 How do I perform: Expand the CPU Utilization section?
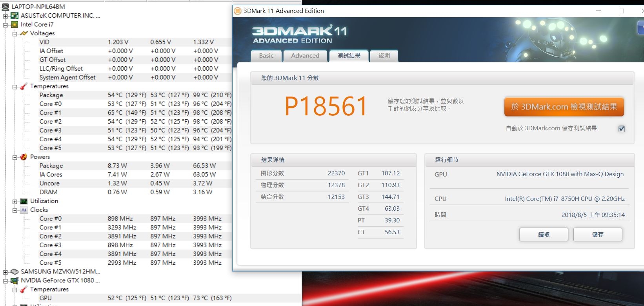pyautogui.click(x=15, y=201)
